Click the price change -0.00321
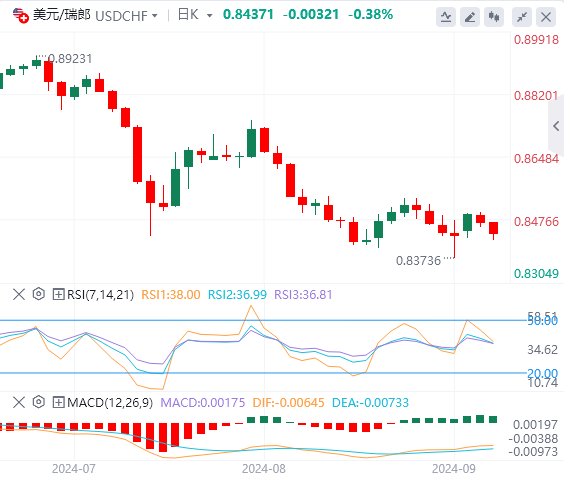 (x=311, y=15)
